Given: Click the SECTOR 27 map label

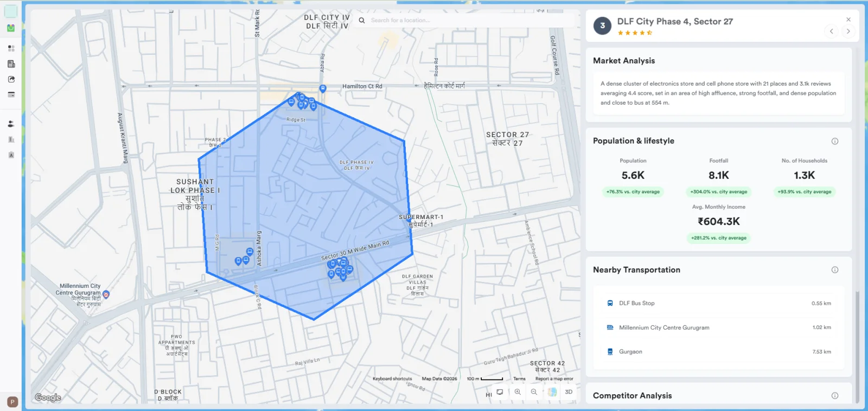Looking at the screenshot, I should click(x=507, y=135).
